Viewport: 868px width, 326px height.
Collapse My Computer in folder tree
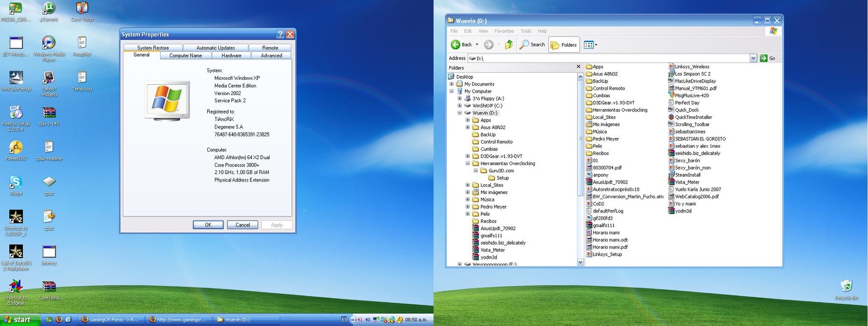[x=451, y=91]
